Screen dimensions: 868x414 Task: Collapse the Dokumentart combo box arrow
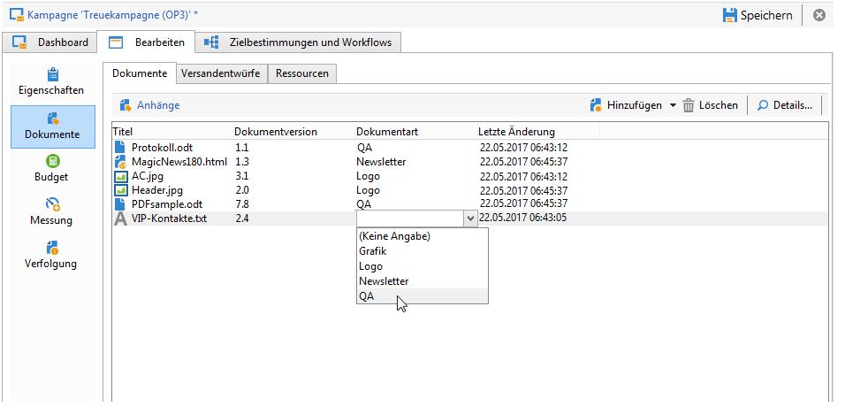469,218
